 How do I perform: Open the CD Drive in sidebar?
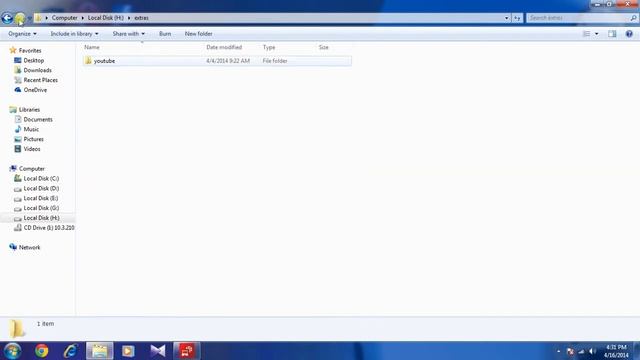(49, 228)
